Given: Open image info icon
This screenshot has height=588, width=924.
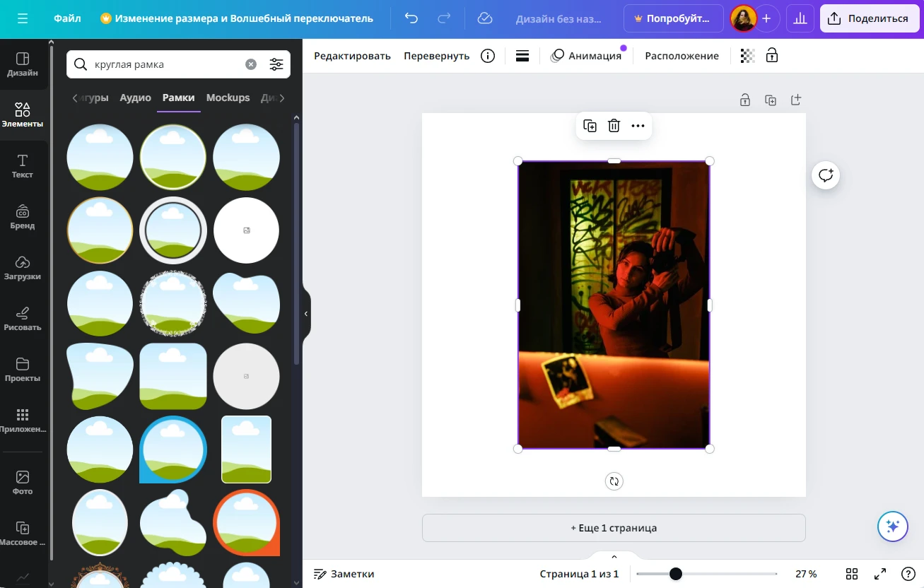Looking at the screenshot, I should 488,56.
